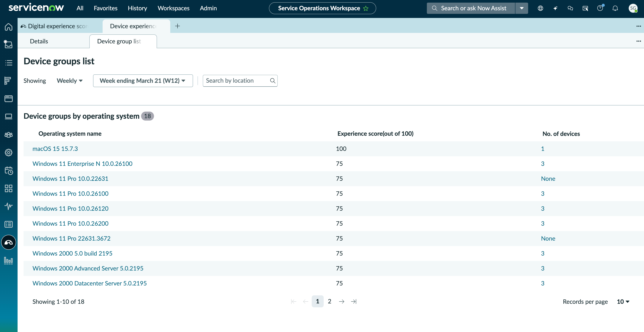Open the records list sidebar icon
The width and height of the screenshot is (644, 332).
8,224
